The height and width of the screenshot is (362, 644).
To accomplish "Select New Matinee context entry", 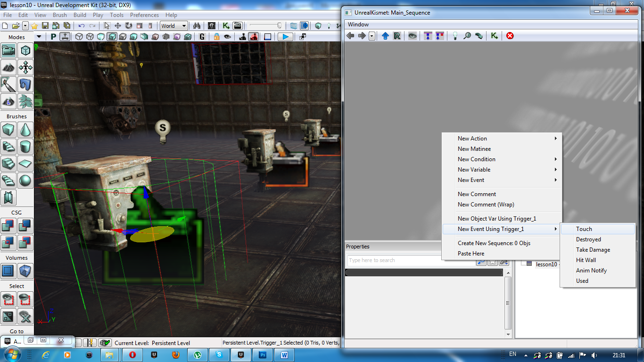I will click(502, 149).
